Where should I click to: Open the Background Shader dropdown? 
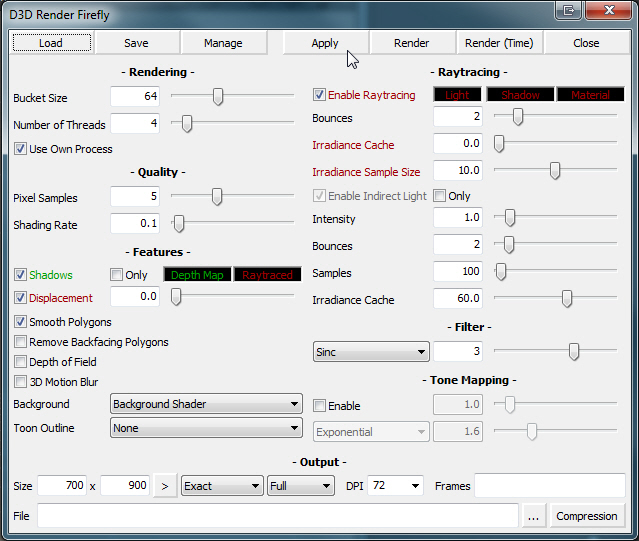[x=206, y=404]
